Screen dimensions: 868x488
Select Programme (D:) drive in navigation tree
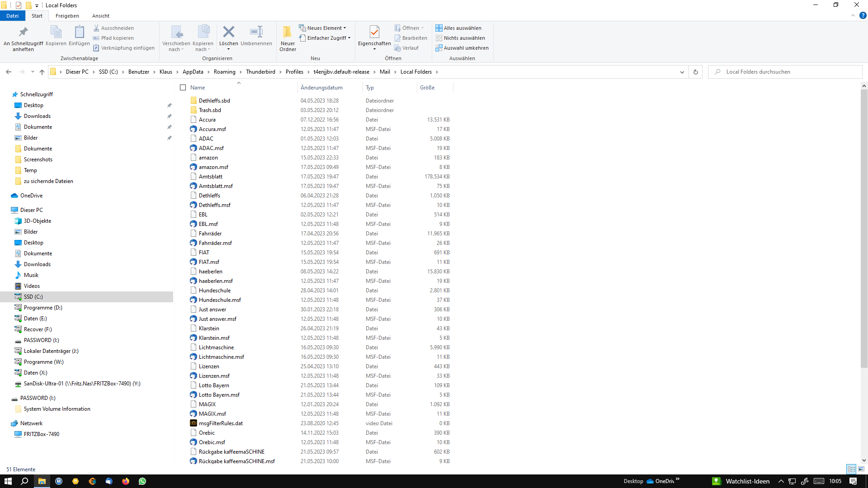tap(43, 308)
